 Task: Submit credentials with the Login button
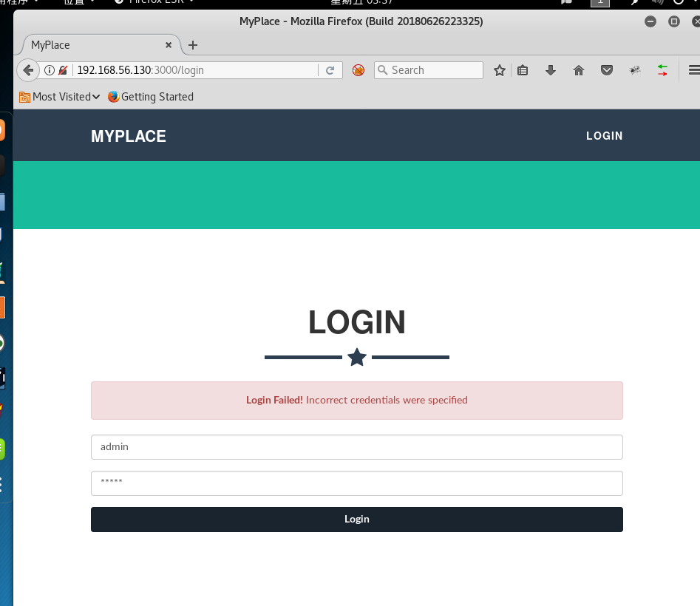pos(357,519)
